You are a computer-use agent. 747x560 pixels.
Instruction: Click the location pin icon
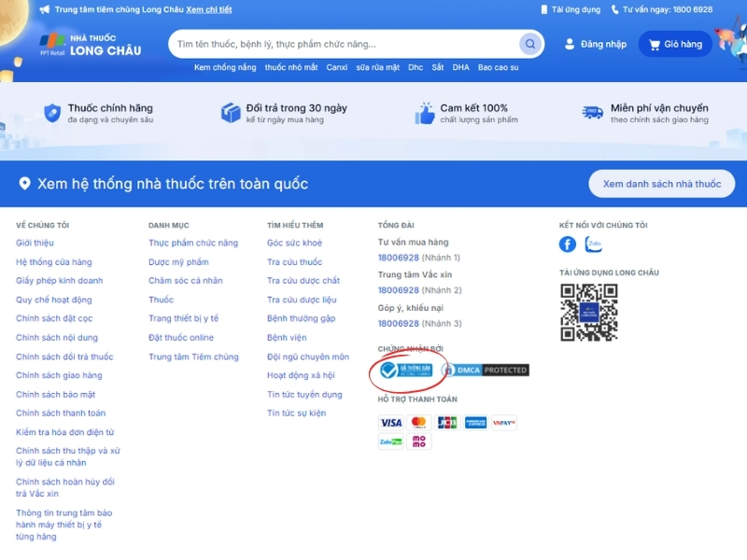[x=24, y=184]
